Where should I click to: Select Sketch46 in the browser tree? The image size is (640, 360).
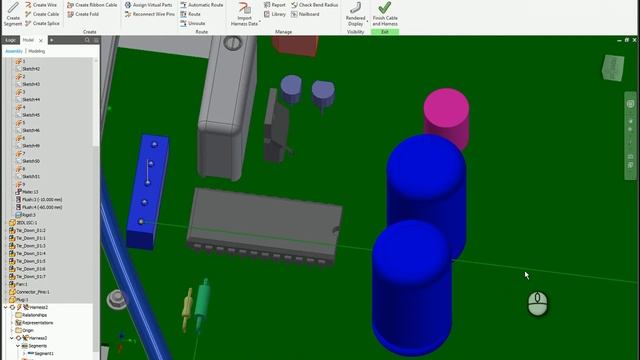click(x=31, y=131)
